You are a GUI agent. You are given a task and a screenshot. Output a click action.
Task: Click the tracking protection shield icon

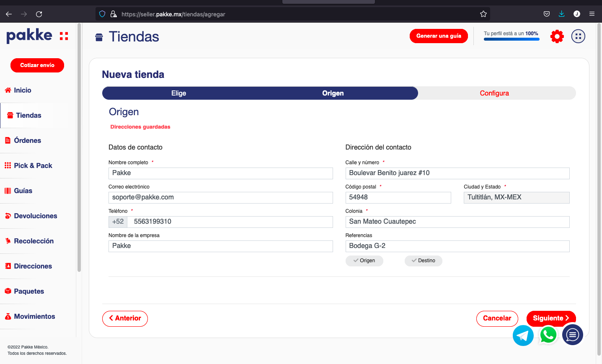(x=102, y=14)
